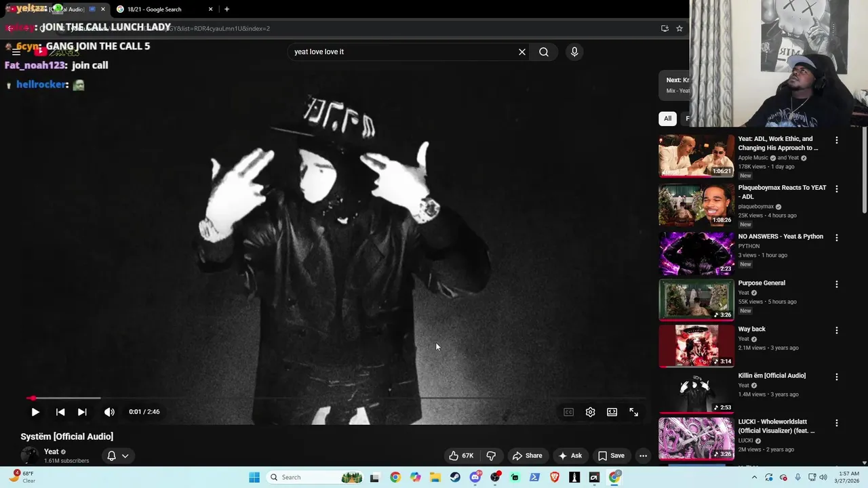Submit search with magnifier button

(544, 52)
